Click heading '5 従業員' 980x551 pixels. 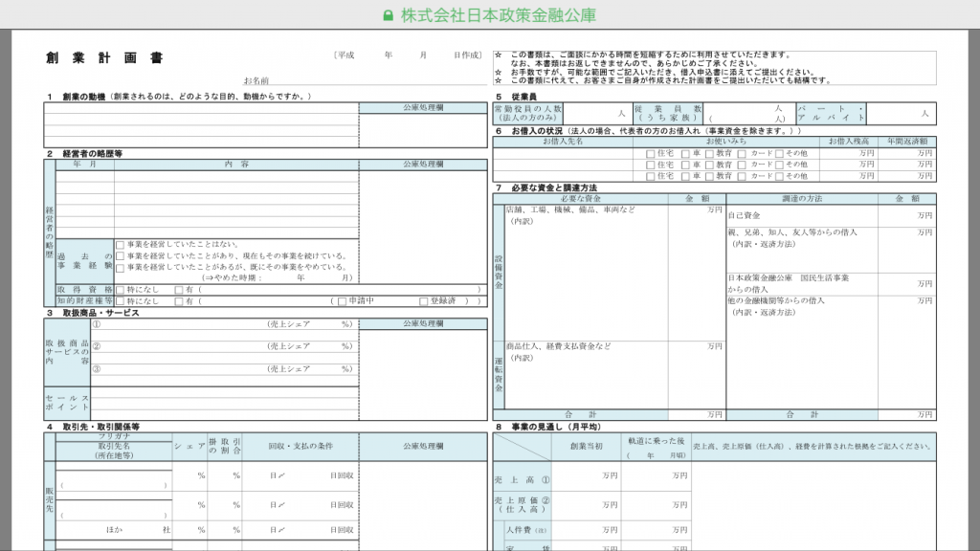click(x=516, y=97)
